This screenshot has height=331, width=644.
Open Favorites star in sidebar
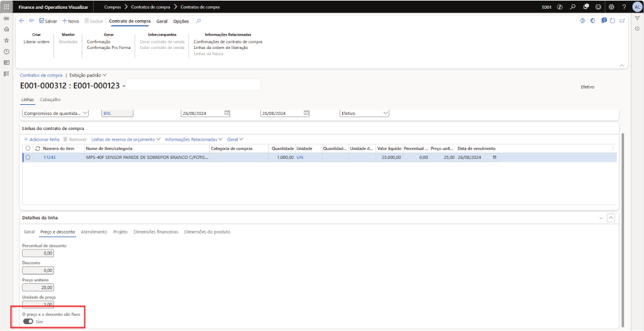(x=6, y=40)
